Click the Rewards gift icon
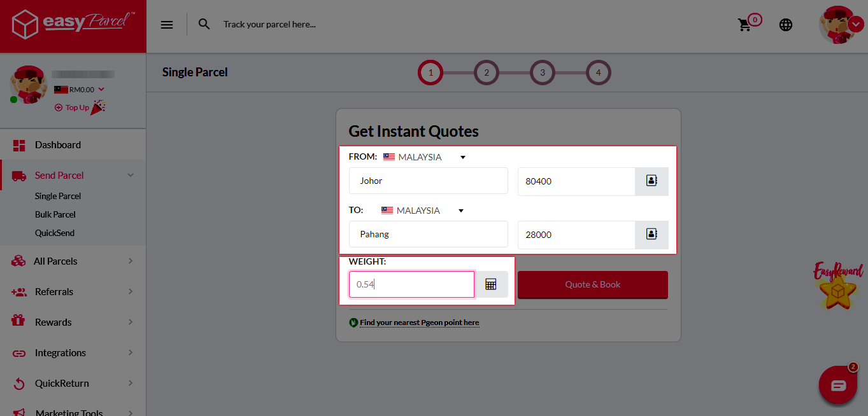 [x=18, y=321]
